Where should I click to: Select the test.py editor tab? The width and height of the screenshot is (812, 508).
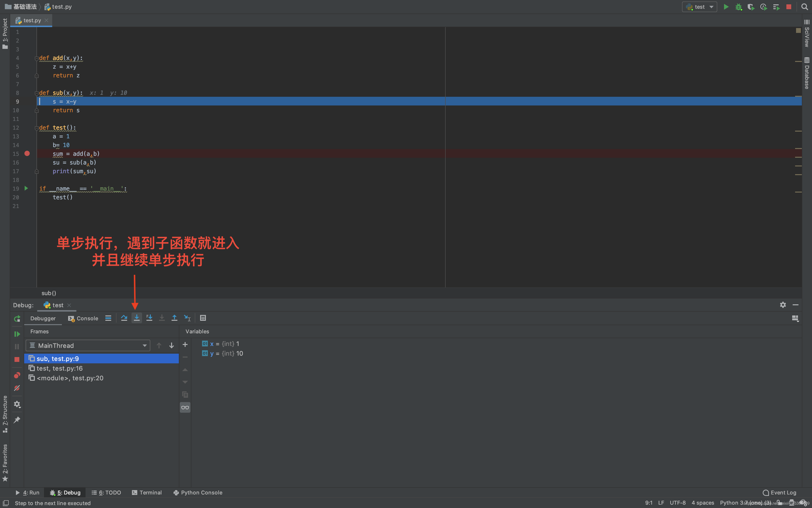tap(31, 21)
